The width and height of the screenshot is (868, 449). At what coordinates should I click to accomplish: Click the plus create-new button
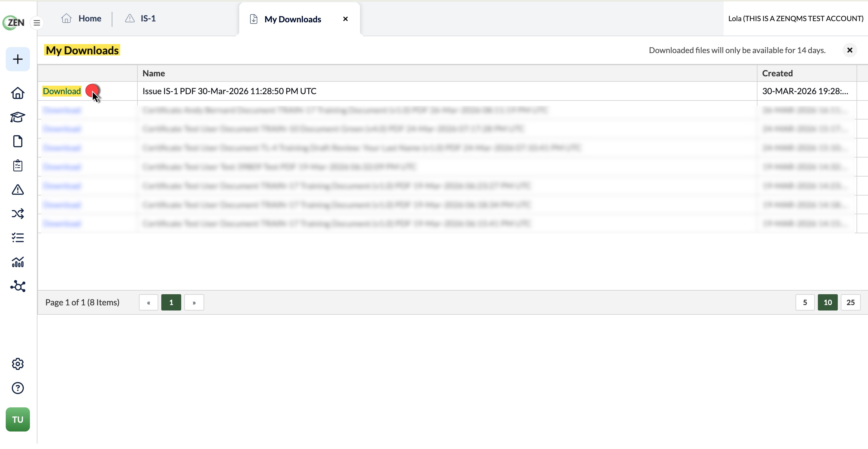coord(18,59)
